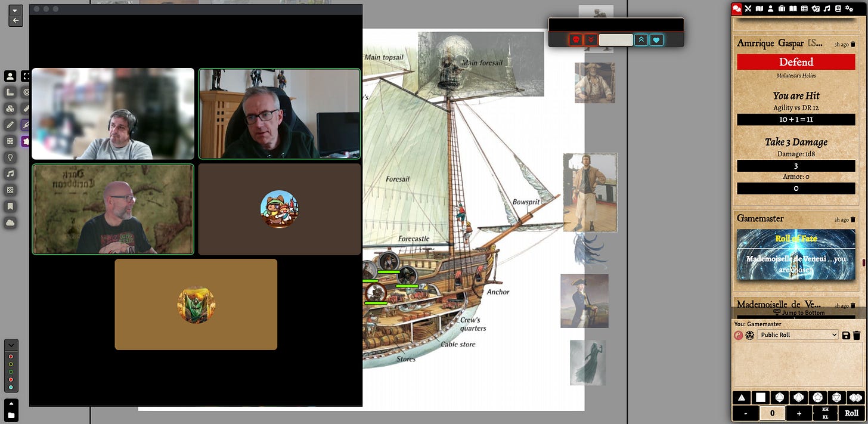Screen dimensions: 868x424
Task: Click the blue double-up chevron button
Action: coord(641,40)
